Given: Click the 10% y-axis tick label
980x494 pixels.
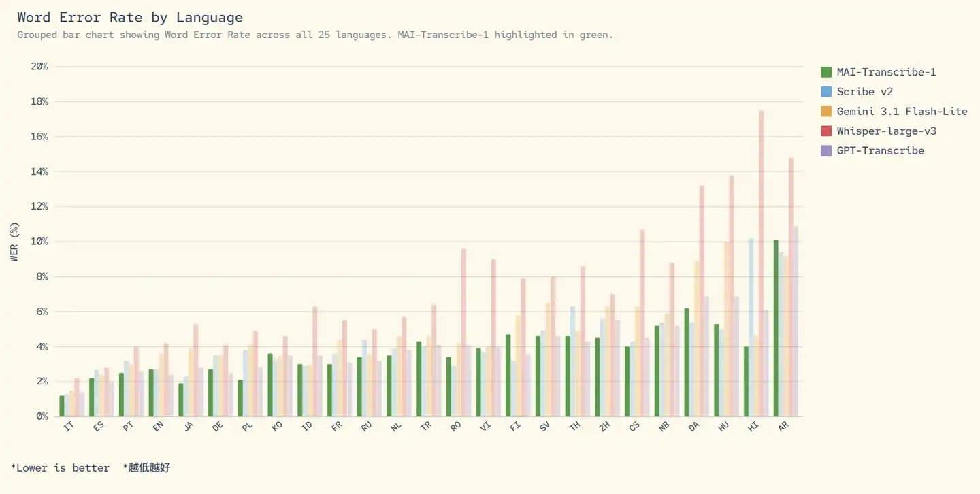Looking at the screenshot, I should (x=39, y=242).
